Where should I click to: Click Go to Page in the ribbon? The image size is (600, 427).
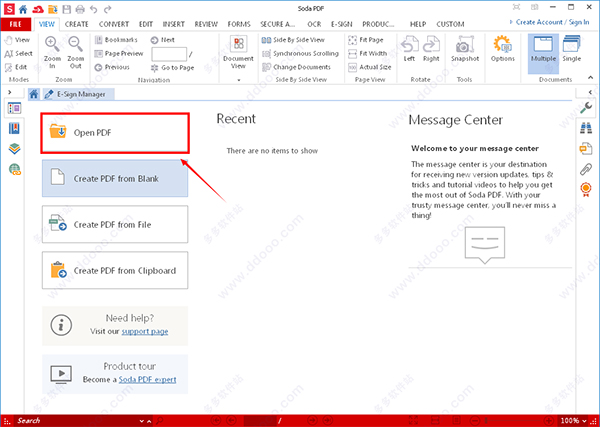pyautogui.click(x=173, y=68)
